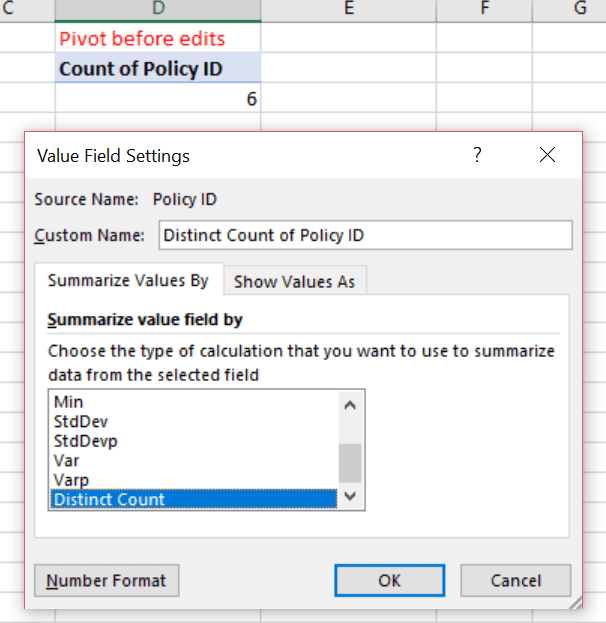Switch to the Show Values As tab
The image size is (606, 623).
point(294,281)
